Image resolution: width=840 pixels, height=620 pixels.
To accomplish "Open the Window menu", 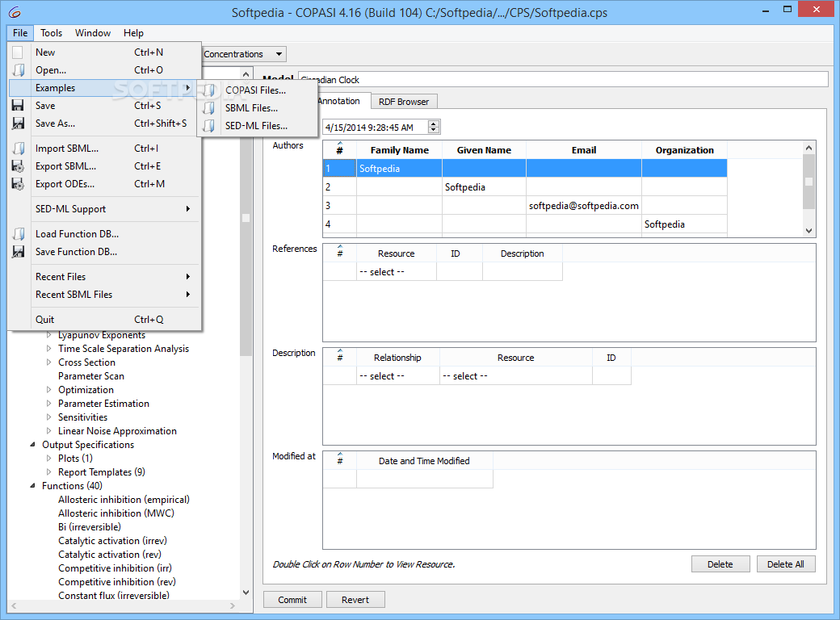I will pyautogui.click(x=93, y=32).
